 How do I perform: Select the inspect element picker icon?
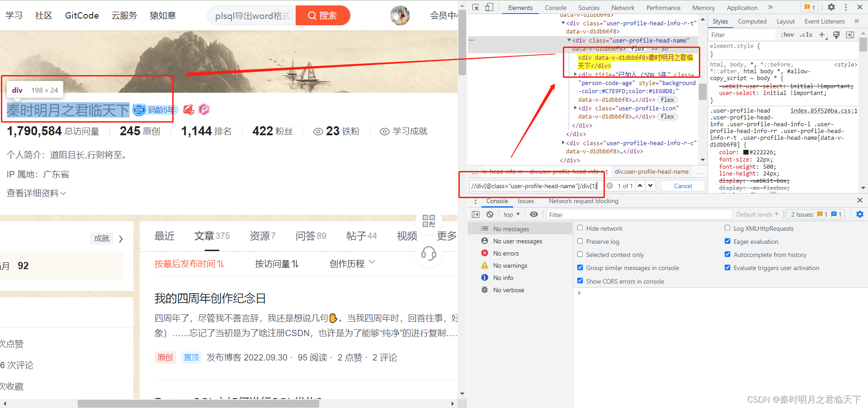pyautogui.click(x=476, y=7)
